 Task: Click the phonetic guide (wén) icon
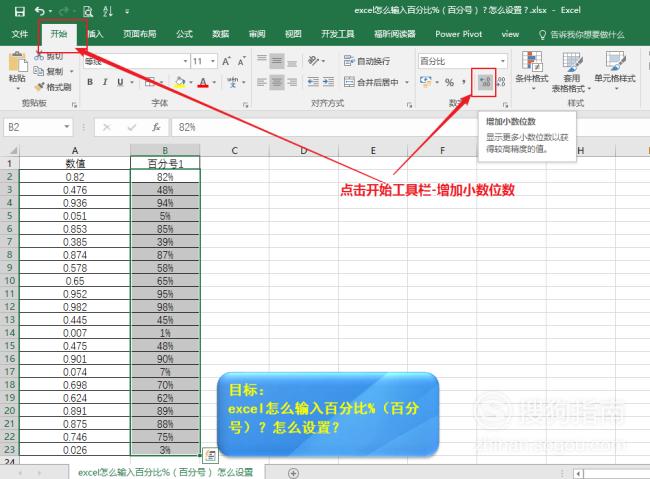click(233, 82)
